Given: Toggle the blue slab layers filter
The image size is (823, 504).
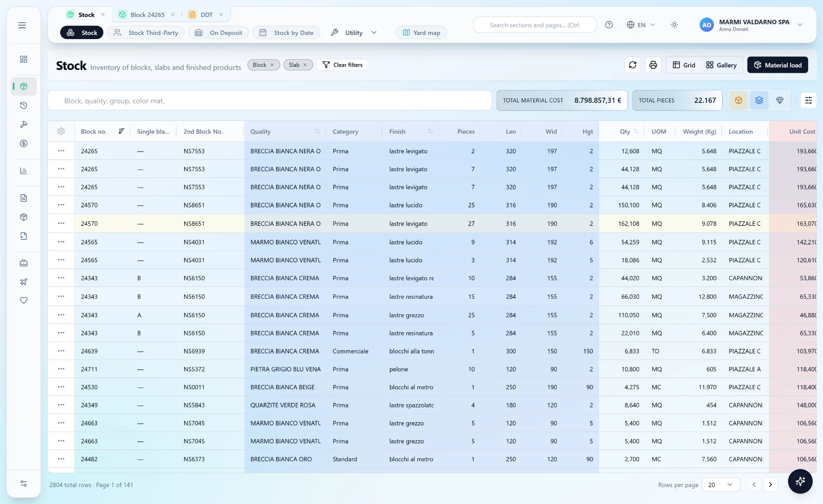Looking at the screenshot, I should coord(759,100).
